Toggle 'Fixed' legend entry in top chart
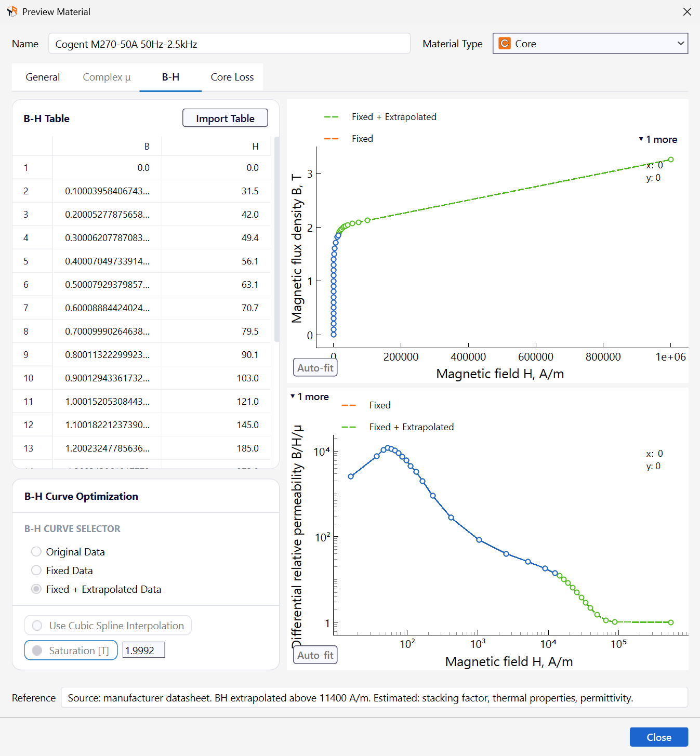 click(362, 139)
